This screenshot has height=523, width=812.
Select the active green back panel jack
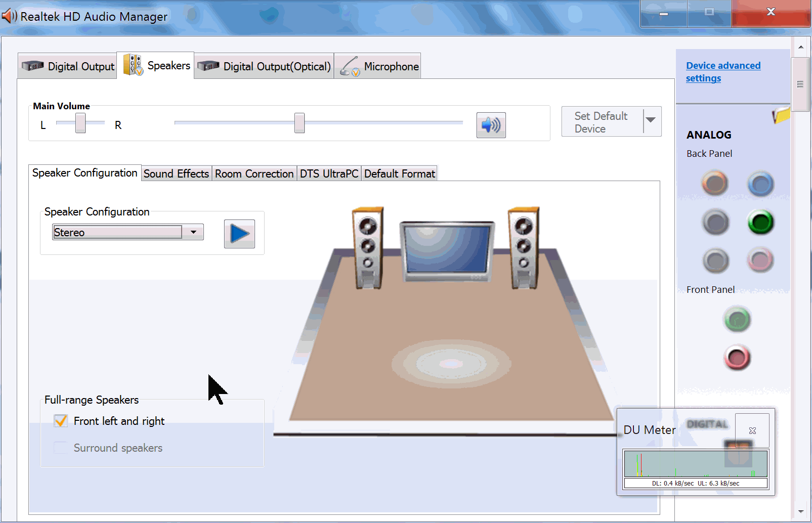point(760,222)
